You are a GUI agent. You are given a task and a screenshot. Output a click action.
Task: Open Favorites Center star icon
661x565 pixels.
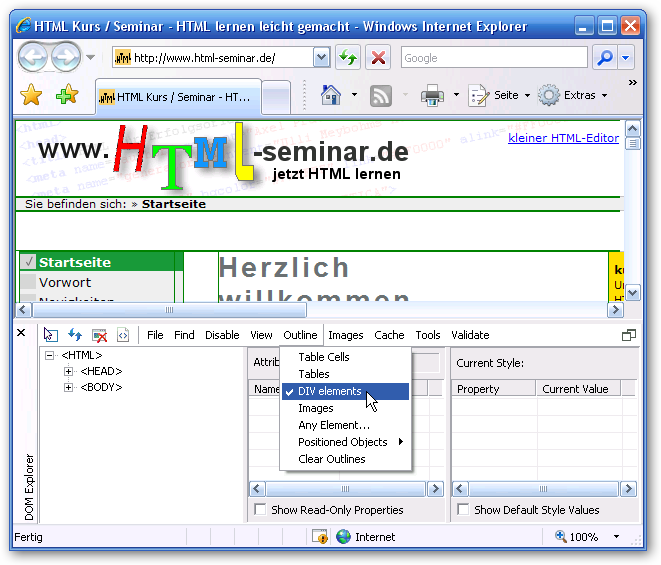point(31,95)
